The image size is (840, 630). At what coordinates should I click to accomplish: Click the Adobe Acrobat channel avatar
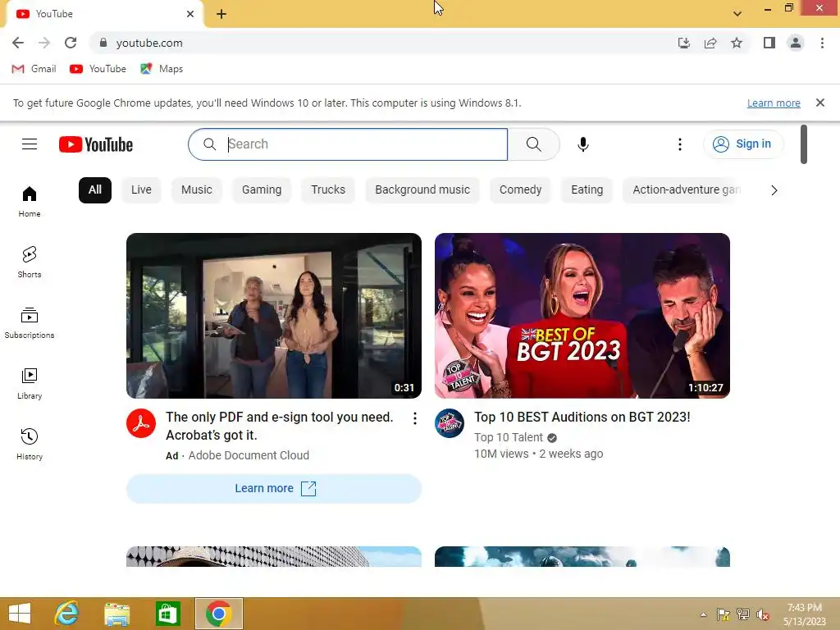point(141,423)
